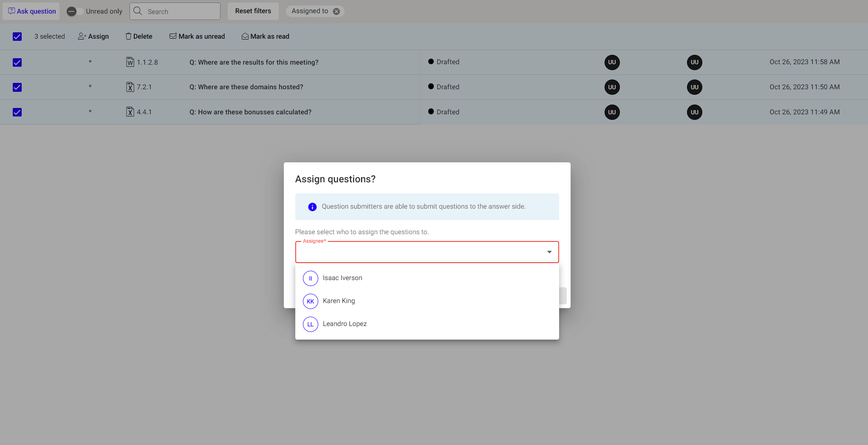Select Karen King as assignee
The height and width of the screenshot is (445, 868).
click(427, 301)
